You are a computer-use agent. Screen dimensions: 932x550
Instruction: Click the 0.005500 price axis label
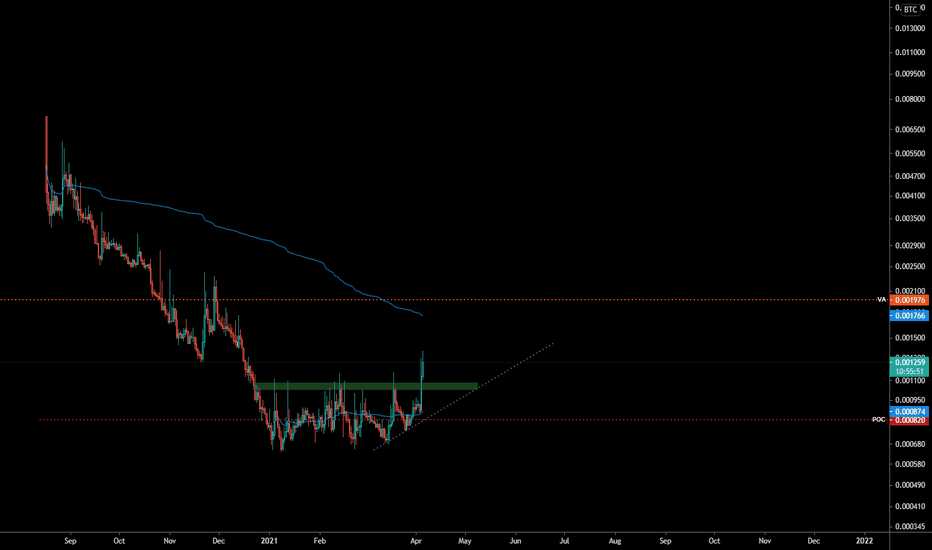point(910,153)
